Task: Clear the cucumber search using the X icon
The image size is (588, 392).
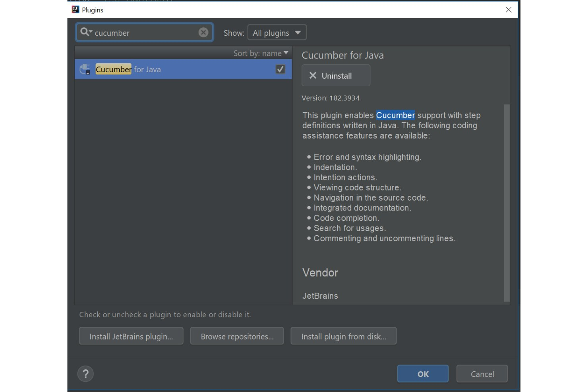Action: coord(203,32)
